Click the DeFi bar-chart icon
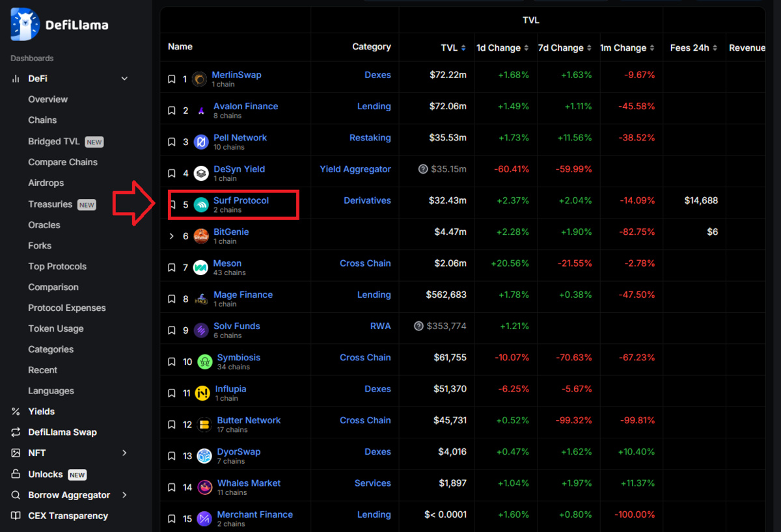This screenshot has height=532, width=781. pyautogui.click(x=16, y=79)
